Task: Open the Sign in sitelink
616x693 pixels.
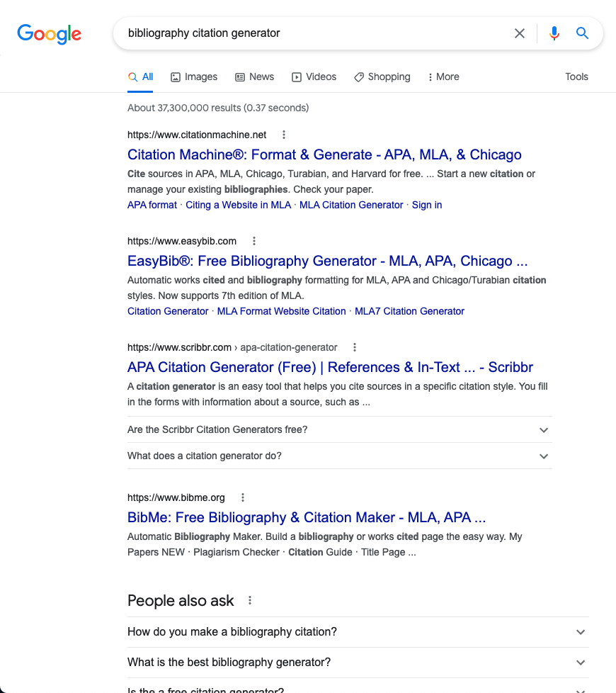Action: (427, 205)
